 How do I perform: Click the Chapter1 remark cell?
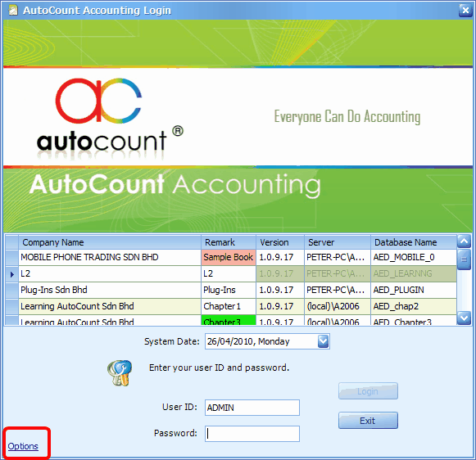[x=229, y=306]
